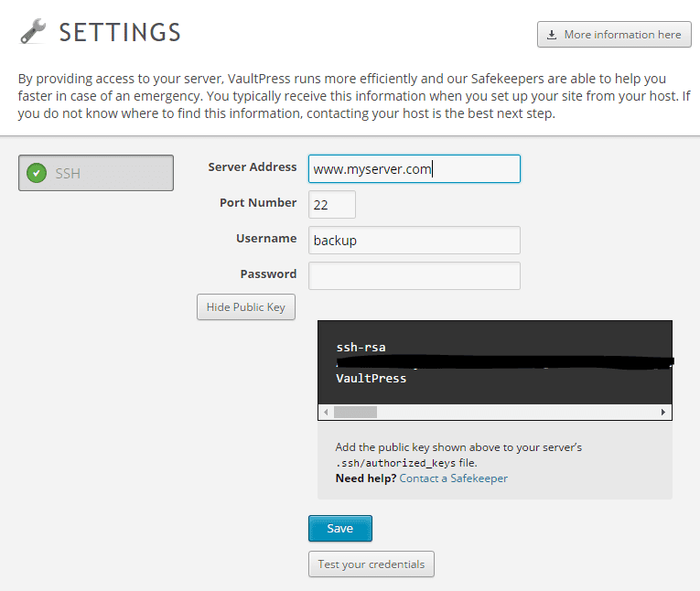700x591 pixels.
Task: Click the Port Number label
Action: (258, 203)
